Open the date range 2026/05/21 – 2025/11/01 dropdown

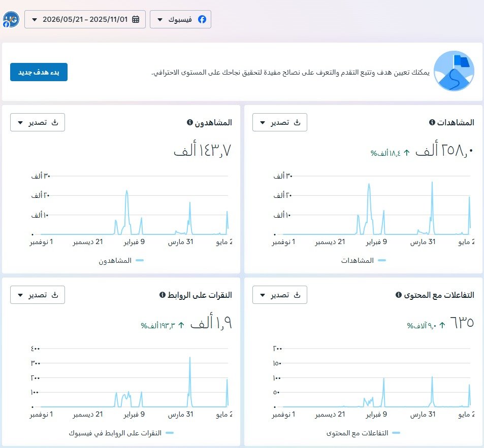coord(85,19)
